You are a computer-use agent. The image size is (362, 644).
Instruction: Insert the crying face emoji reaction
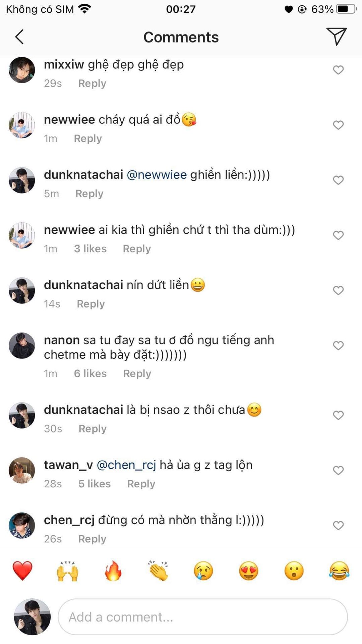[x=203, y=571]
